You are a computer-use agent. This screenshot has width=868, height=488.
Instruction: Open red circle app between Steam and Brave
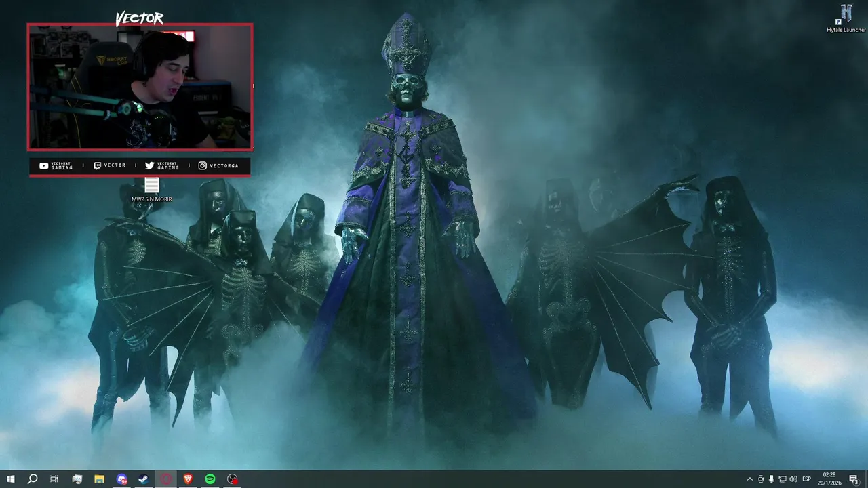pos(166,479)
